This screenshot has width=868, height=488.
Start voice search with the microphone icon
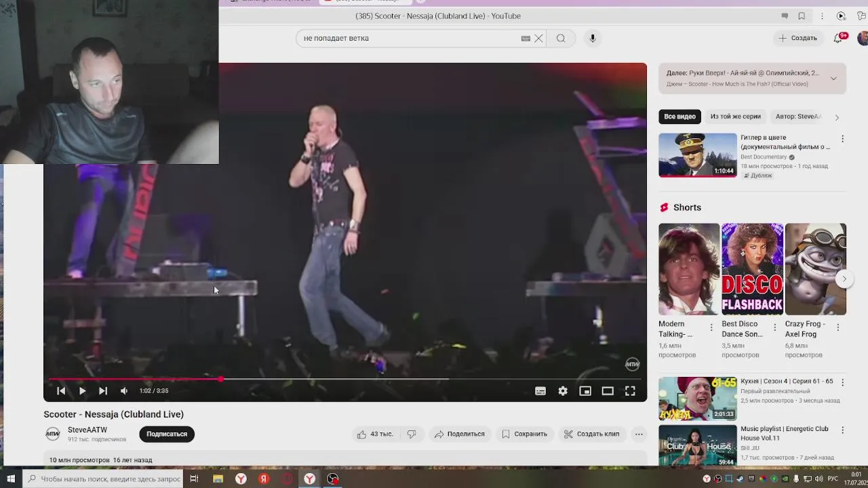(593, 39)
